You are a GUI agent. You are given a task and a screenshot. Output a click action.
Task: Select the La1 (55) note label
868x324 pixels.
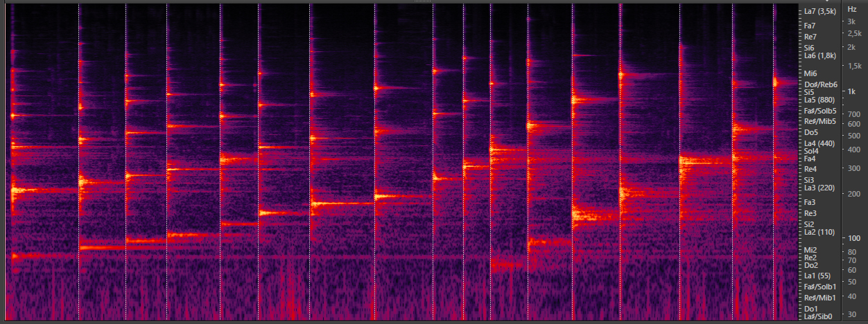click(816, 276)
